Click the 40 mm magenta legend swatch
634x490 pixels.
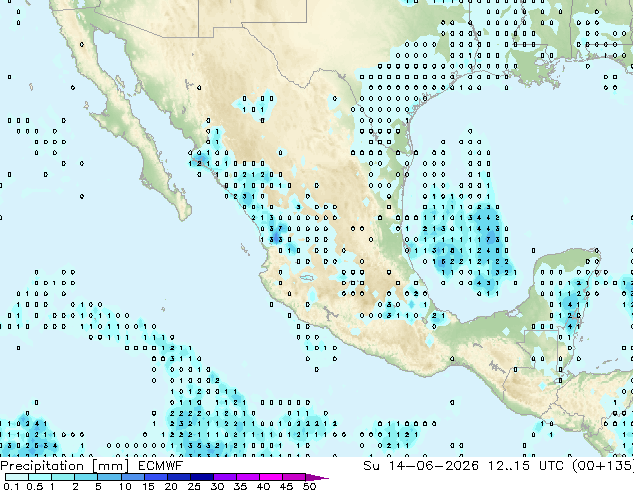click(271, 477)
